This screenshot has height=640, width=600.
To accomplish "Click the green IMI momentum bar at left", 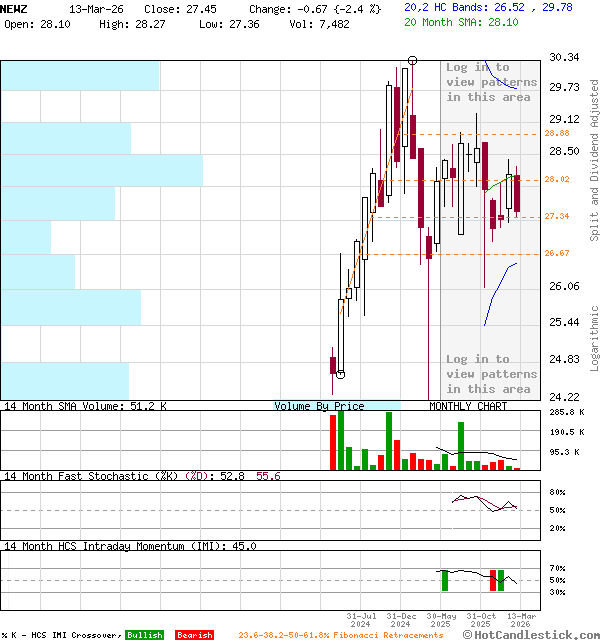I will tap(444, 580).
